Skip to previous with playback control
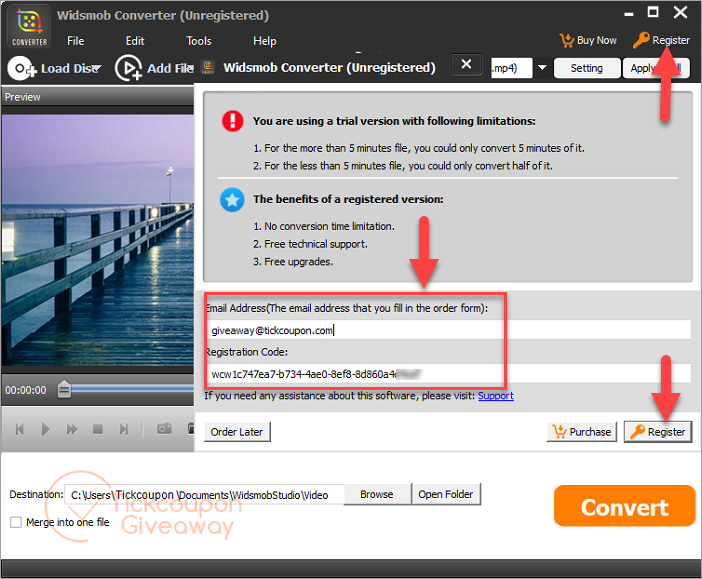 tap(20, 429)
